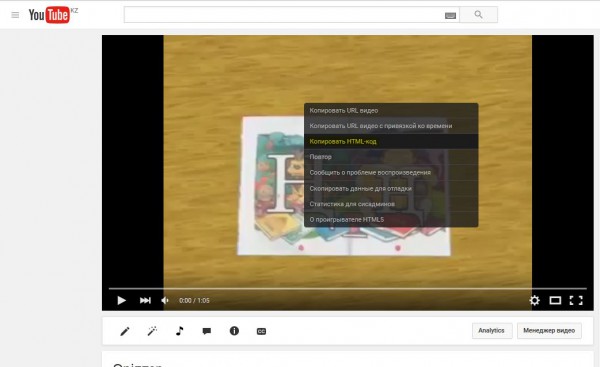
Task: Toggle theater mode
Action: pos(555,300)
